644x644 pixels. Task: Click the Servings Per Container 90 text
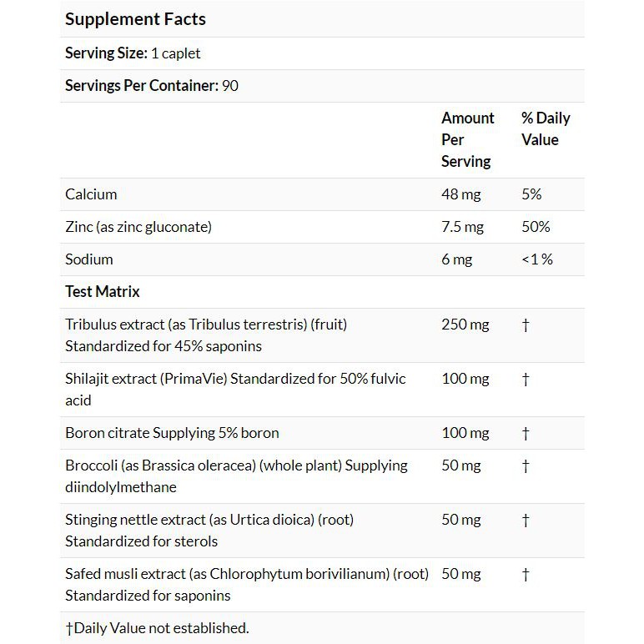(x=152, y=86)
